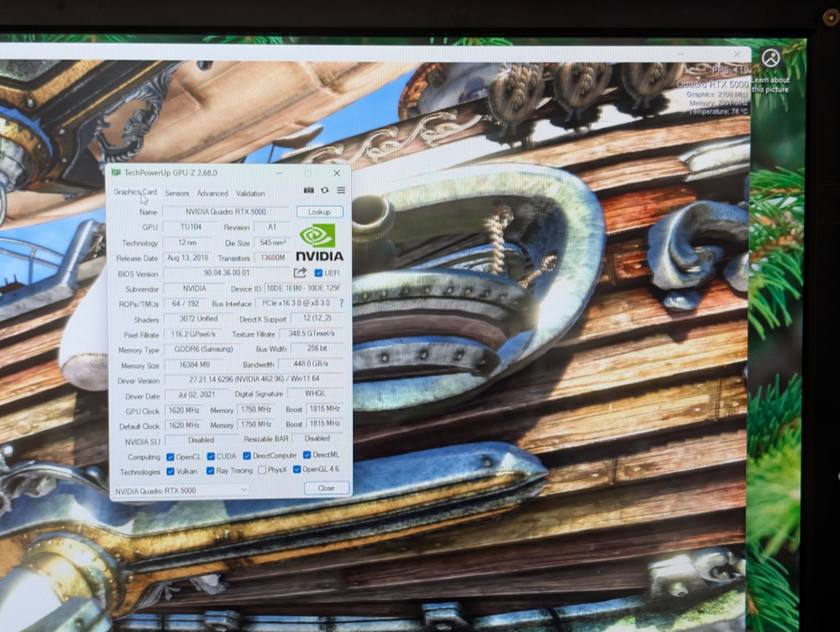Close the benchmark window behind GPU-Z
This screenshot has width=840, height=632.
[x=736, y=54]
